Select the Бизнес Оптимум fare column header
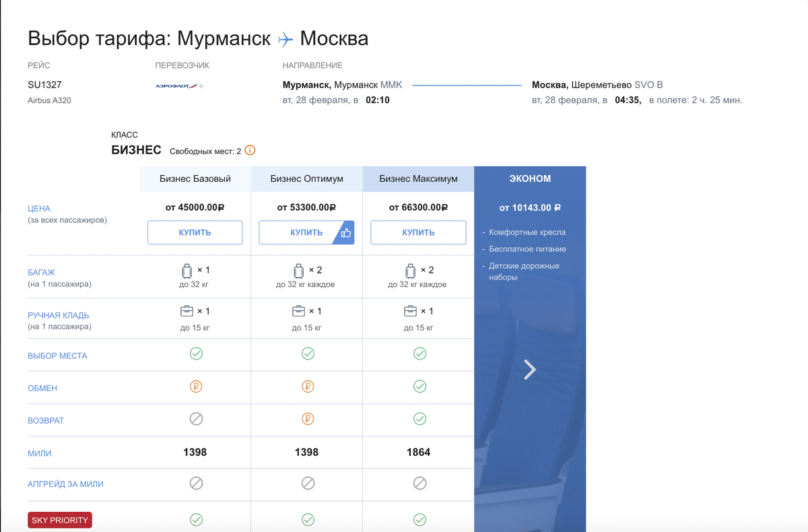808x532 pixels. 307,178
